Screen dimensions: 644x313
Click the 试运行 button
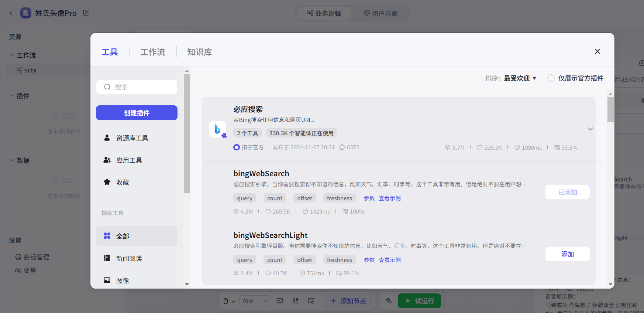click(x=420, y=301)
